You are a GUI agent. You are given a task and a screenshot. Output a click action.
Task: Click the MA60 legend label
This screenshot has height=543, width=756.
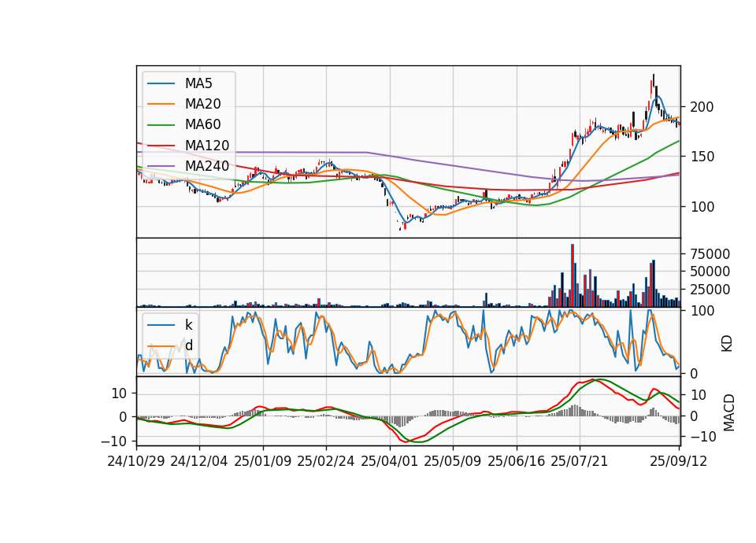202,124
